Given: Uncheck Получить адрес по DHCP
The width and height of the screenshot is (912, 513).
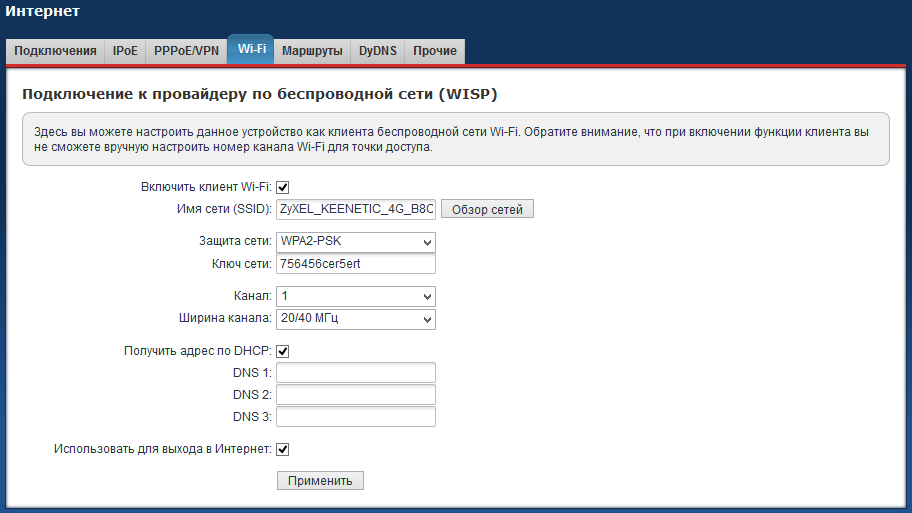Looking at the screenshot, I should pos(283,351).
